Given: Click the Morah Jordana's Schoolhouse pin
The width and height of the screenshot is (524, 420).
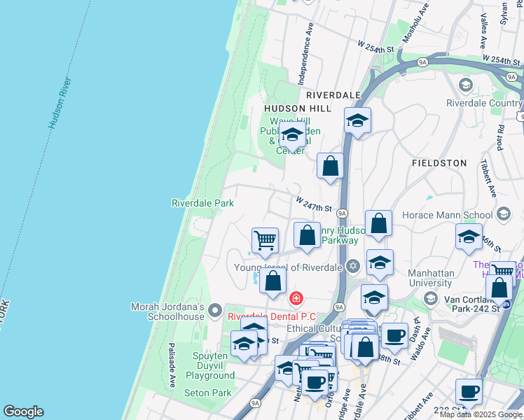Looking at the screenshot, I should [215, 311].
